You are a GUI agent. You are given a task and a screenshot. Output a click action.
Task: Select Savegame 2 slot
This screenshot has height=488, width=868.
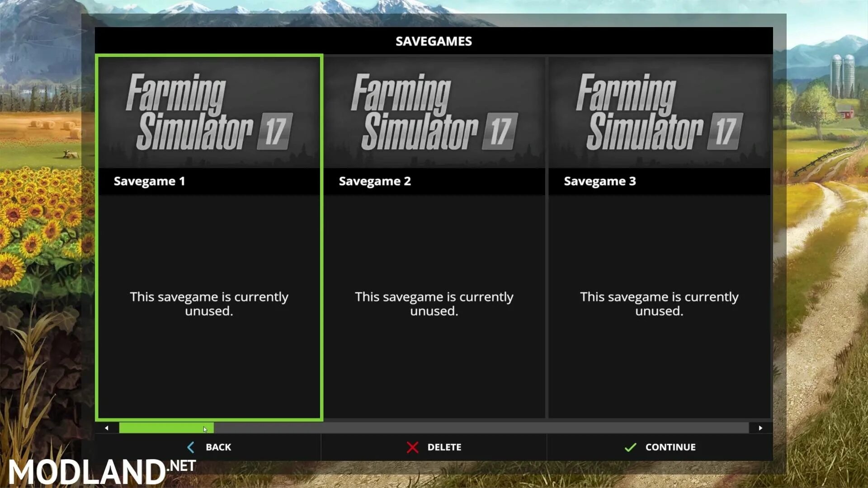point(434,237)
